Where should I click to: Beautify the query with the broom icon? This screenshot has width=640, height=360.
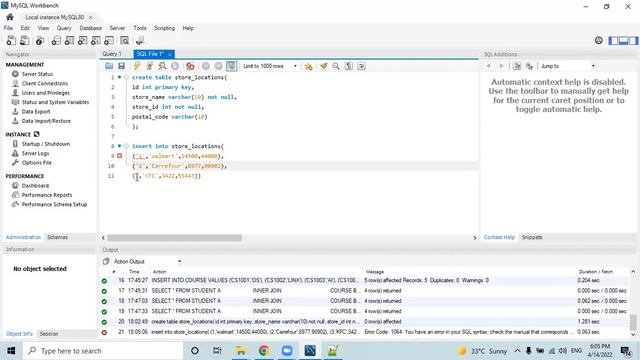324,66
